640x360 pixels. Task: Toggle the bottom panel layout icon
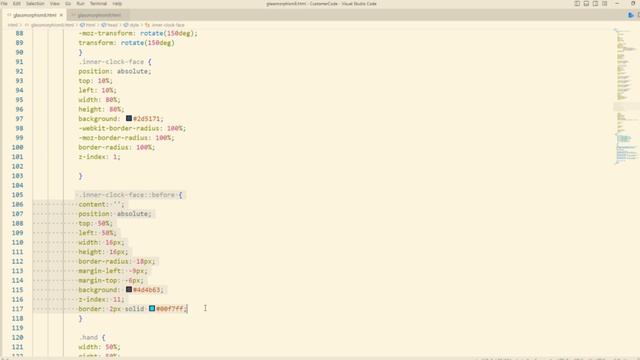[x=586, y=4]
